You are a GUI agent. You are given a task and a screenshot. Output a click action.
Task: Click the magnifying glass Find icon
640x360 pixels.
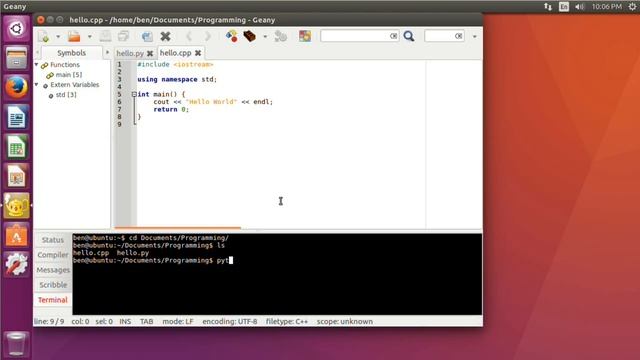pos(409,36)
